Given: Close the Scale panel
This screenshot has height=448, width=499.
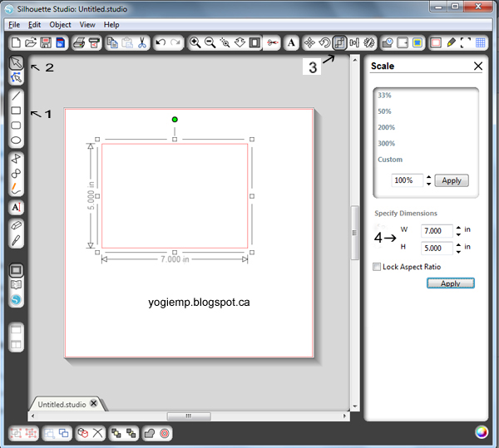Looking at the screenshot, I should [x=477, y=66].
